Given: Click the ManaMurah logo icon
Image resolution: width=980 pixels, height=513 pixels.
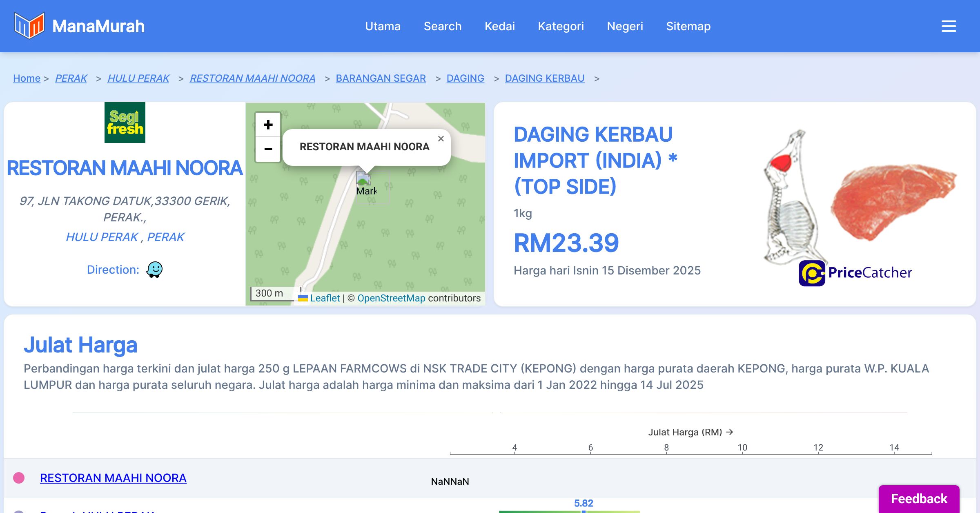Looking at the screenshot, I should point(29,26).
